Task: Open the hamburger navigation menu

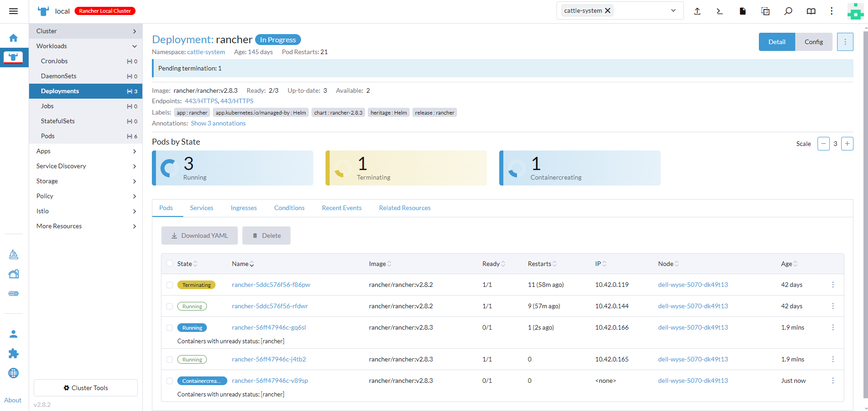Action: [x=13, y=11]
